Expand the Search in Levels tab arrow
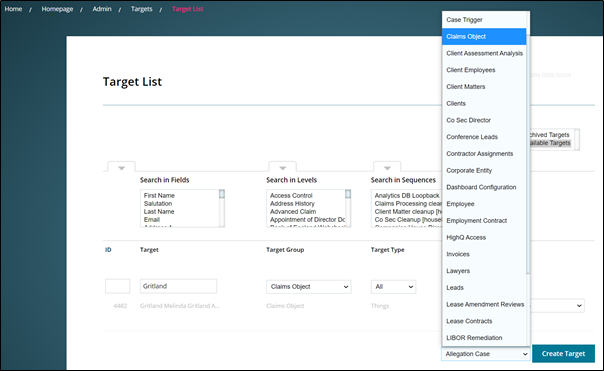The width and height of the screenshot is (604, 371). coord(282,168)
